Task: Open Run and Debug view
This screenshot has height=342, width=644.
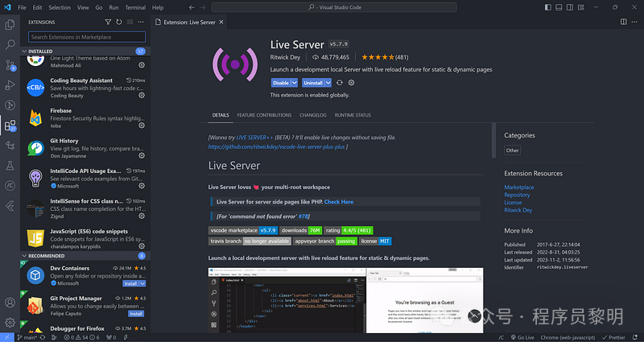Action: (x=10, y=85)
